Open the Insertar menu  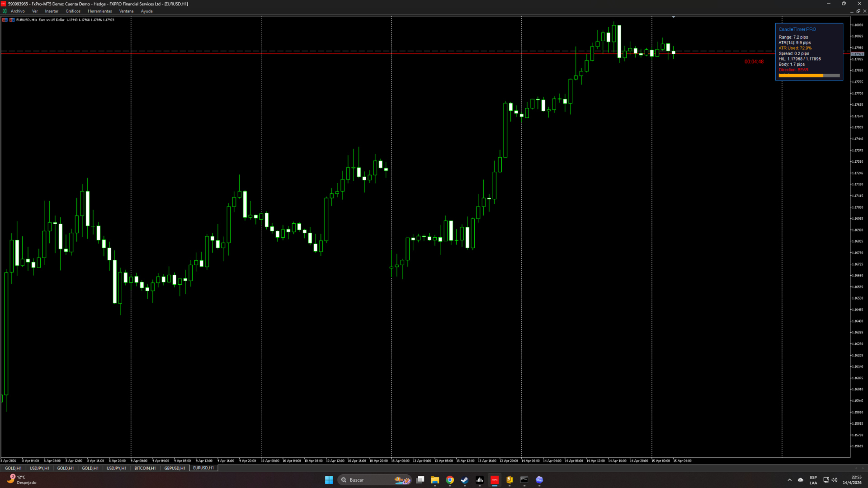[x=52, y=11]
